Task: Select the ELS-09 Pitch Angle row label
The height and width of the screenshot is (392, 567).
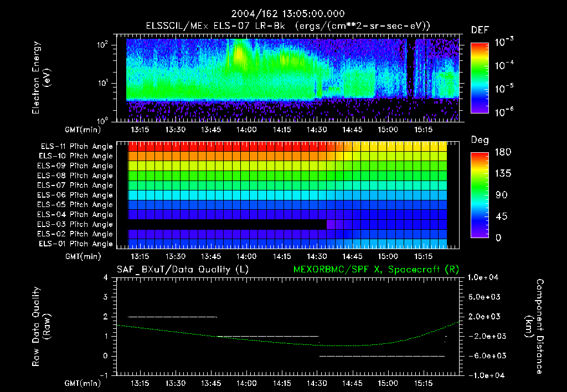Action: pos(75,166)
